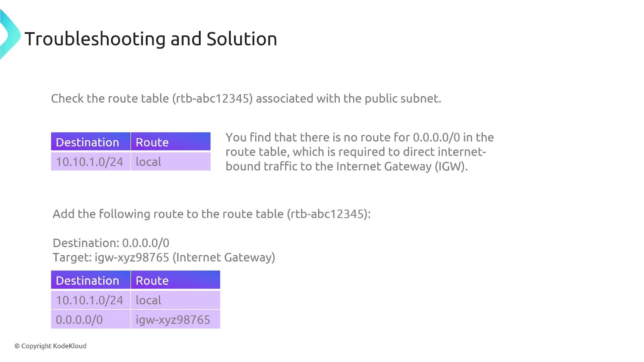The height and width of the screenshot is (362, 644).
Task: Click the "Target: igw-xyz98765 (Internet Gateway)" line
Action: [164, 257]
